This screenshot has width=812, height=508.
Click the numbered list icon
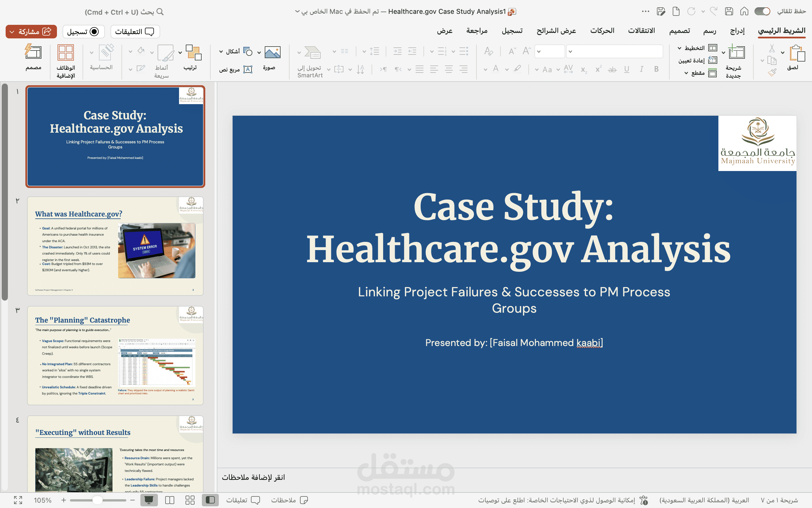point(442,51)
